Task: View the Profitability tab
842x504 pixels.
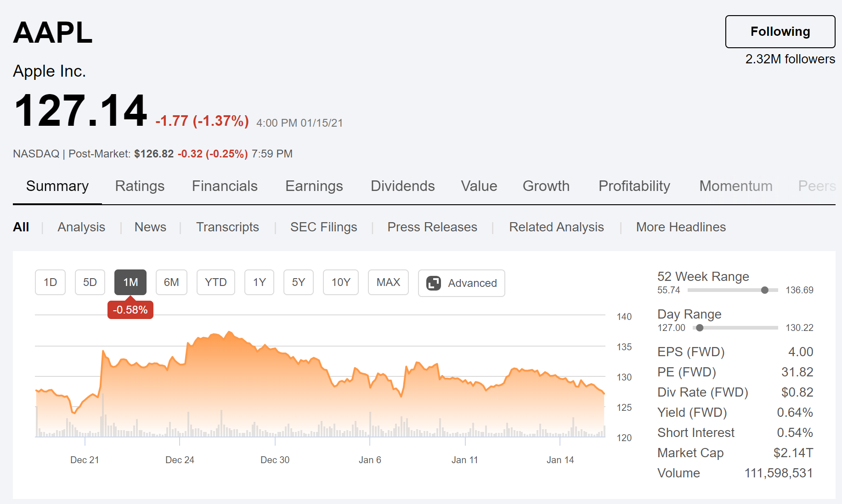Action: pos(634,186)
